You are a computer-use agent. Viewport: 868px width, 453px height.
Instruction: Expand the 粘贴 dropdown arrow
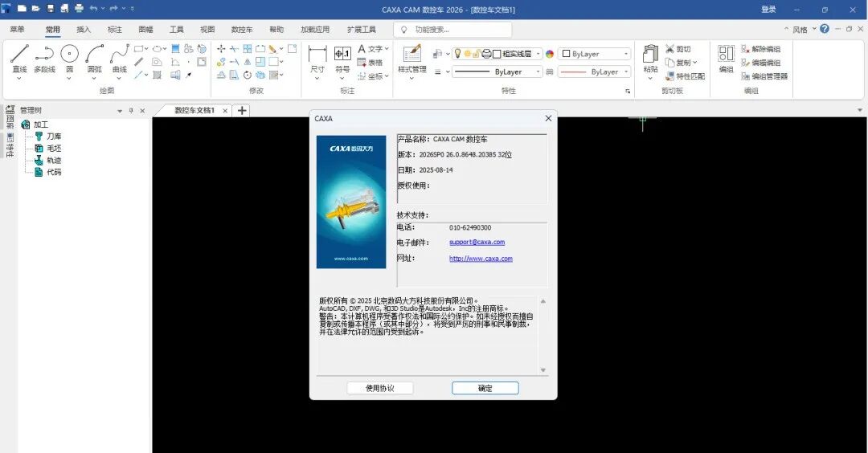[650, 78]
